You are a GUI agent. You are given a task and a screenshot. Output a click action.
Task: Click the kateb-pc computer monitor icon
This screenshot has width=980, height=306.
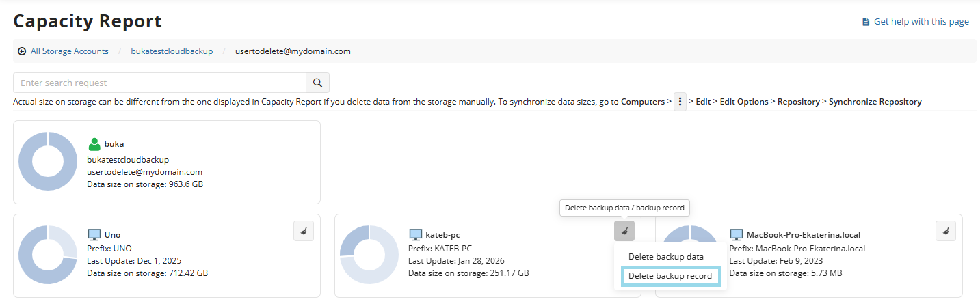(x=415, y=234)
